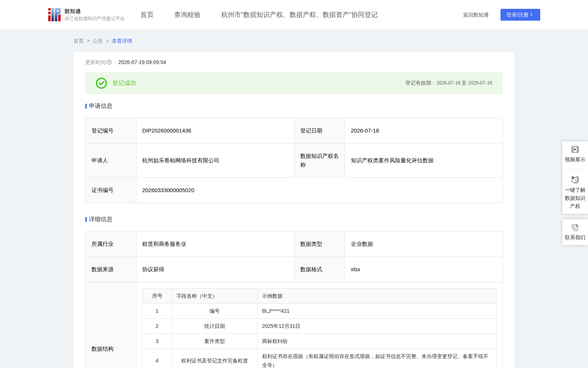This screenshot has width=588, height=368.
Task: Select the 数据来源 row label
Action: 103,269
